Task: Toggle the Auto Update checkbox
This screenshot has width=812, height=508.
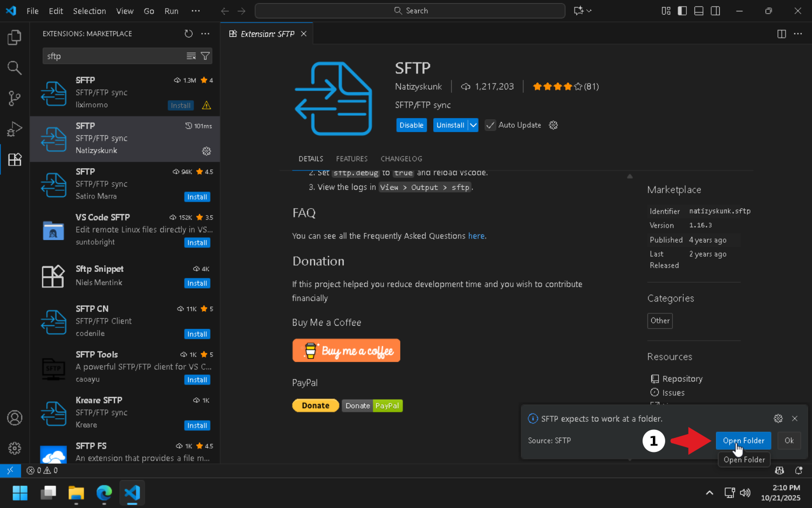Action: click(x=490, y=125)
